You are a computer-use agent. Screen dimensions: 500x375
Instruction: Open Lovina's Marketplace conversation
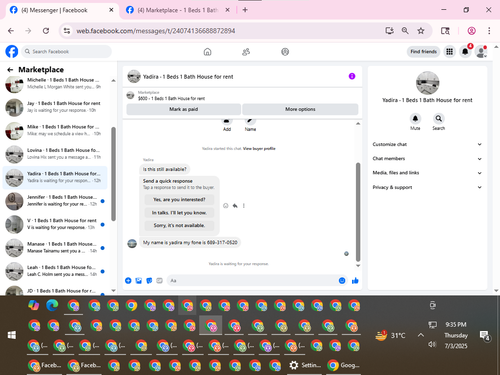(55, 154)
